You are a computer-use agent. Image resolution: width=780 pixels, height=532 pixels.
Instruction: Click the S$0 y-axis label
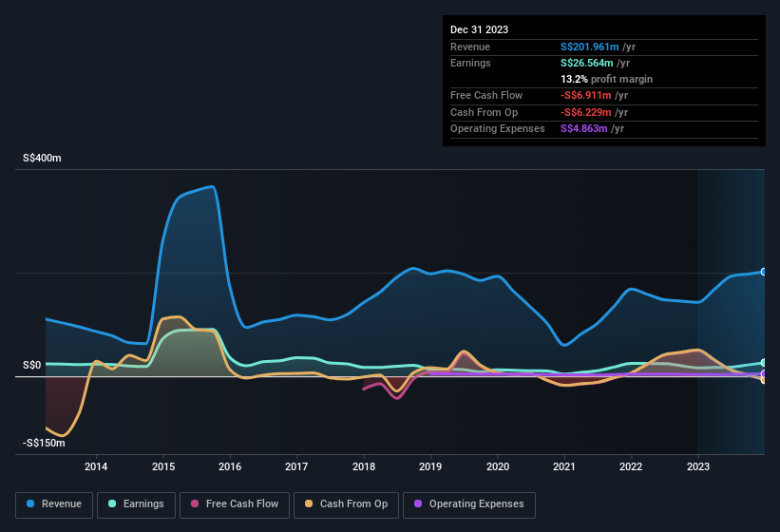pos(32,365)
